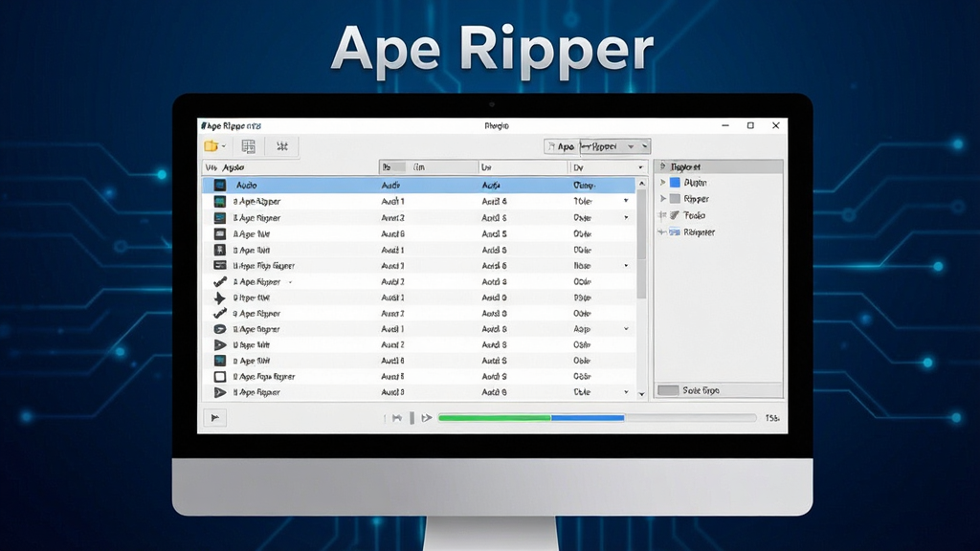Expand the dropdown arrow in the last list row

(x=626, y=392)
